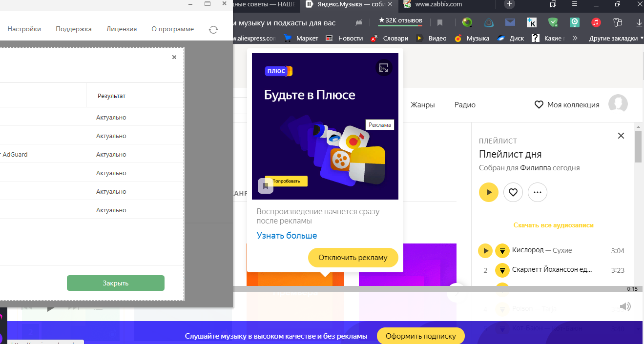Viewport: 644px width, 344px height.
Task: Click the Реклама label on the ad
Action: pos(380,125)
